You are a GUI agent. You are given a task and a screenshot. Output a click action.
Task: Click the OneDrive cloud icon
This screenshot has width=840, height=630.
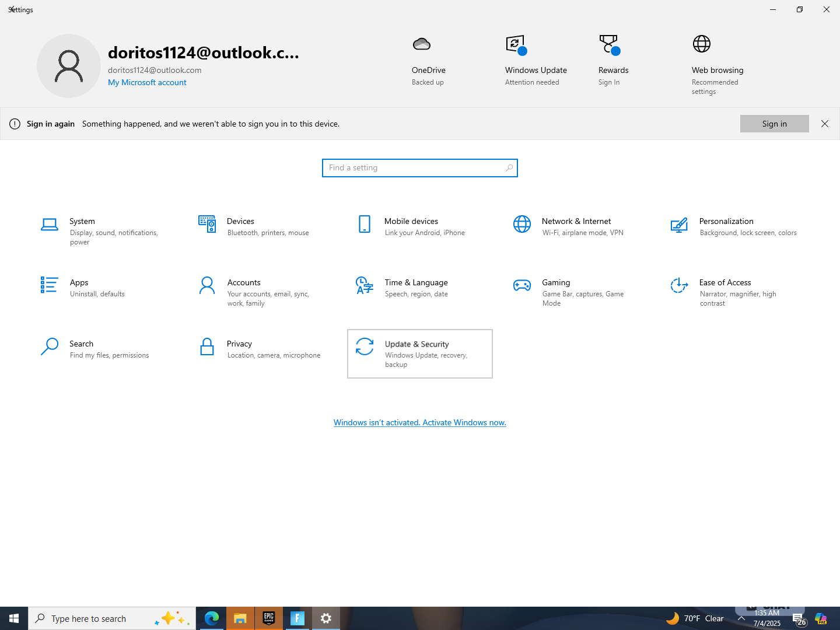tap(422, 44)
